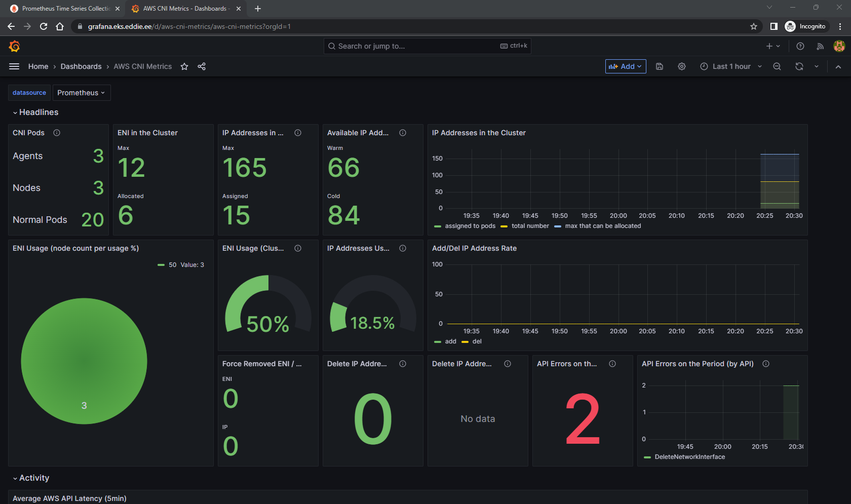This screenshot has height=504, width=851.
Task: Reload the browser page
Action: [44, 26]
